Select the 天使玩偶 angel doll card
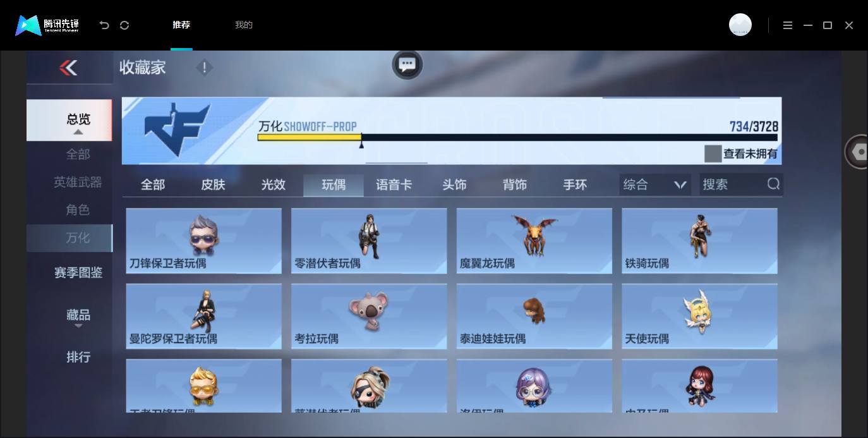The width and height of the screenshot is (868, 438). pyautogui.click(x=699, y=316)
